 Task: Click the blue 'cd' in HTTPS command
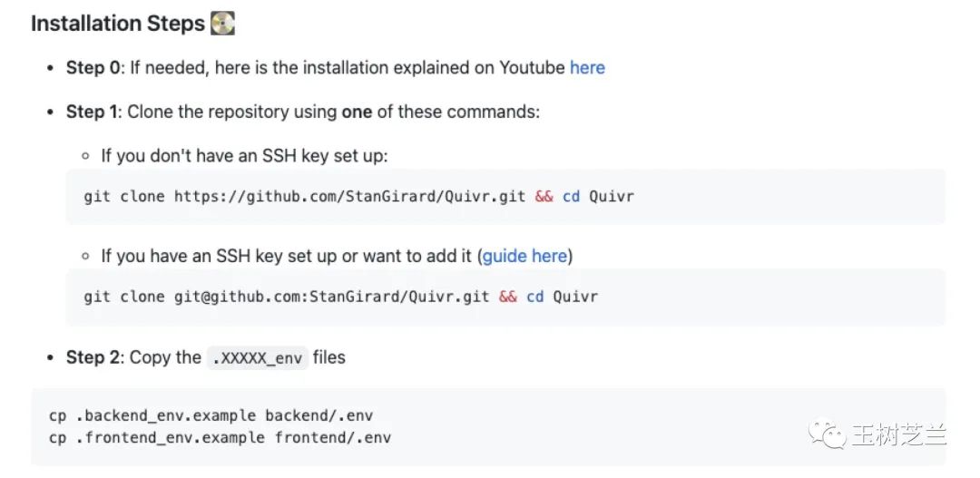(571, 196)
